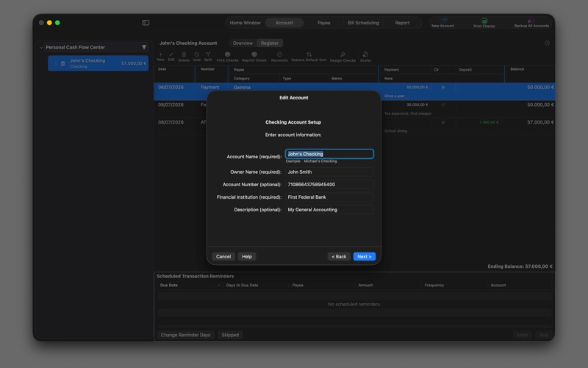588x368 pixels.
Task: Click the Owner Name field with John Smith
Action: (329, 172)
